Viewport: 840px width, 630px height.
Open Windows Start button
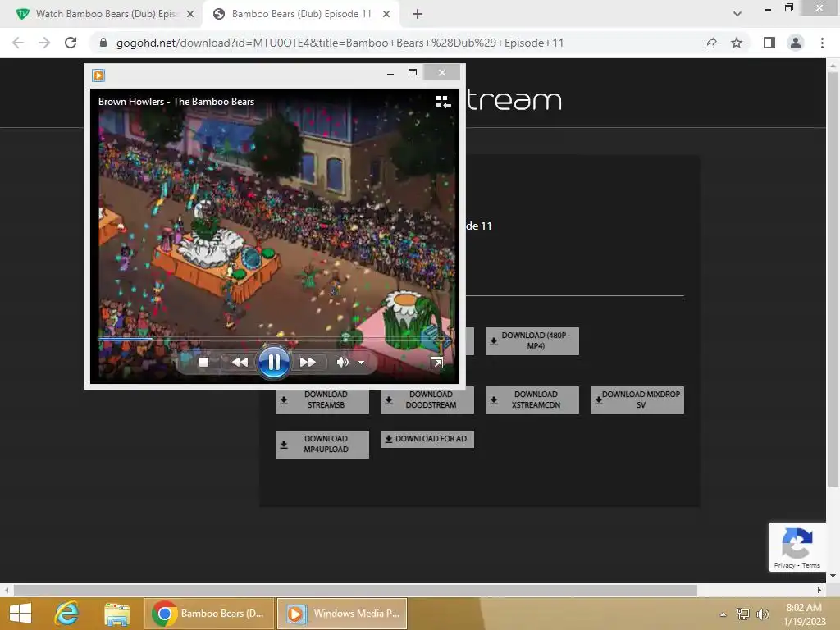tap(21, 614)
